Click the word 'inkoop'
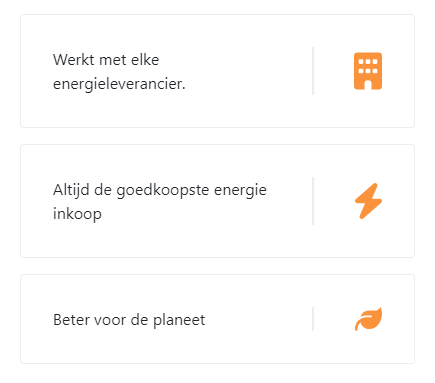Screen dimensions: 435x383 [77, 214]
